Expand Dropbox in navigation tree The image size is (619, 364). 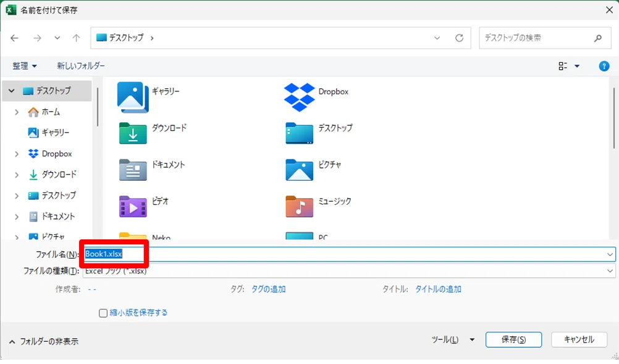[x=17, y=154]
